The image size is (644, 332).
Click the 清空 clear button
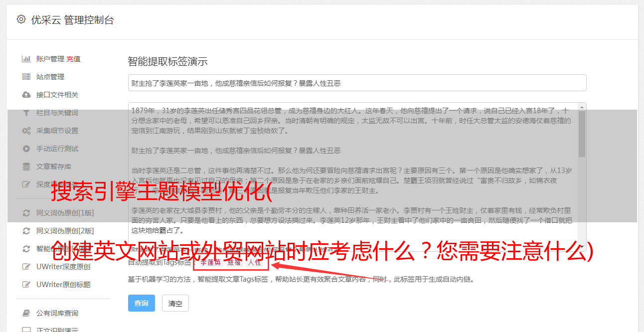[x=175, y=303]
